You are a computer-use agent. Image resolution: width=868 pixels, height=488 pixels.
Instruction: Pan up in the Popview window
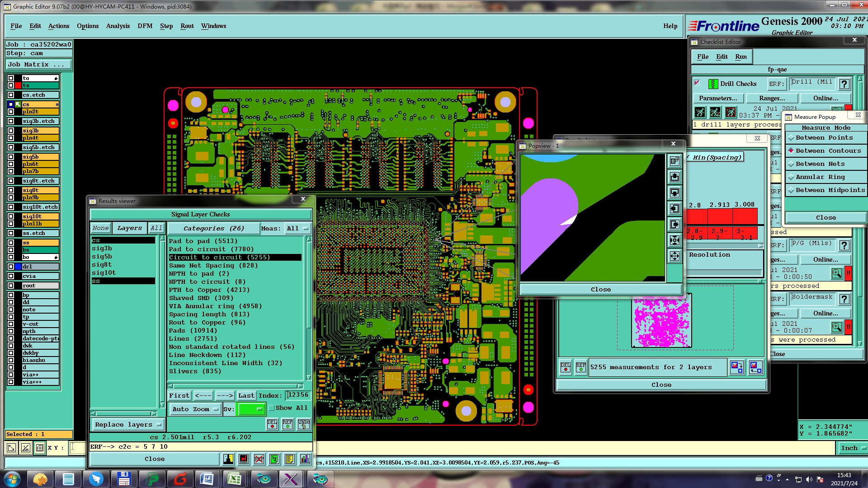[x=675, y=177]
